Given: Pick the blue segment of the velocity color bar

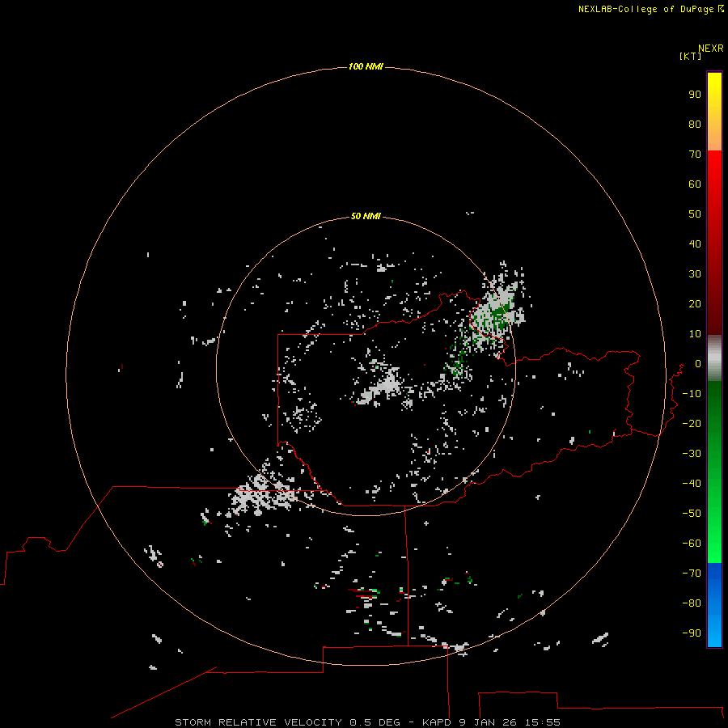Looking at the screenshot, I should [714, 605].
